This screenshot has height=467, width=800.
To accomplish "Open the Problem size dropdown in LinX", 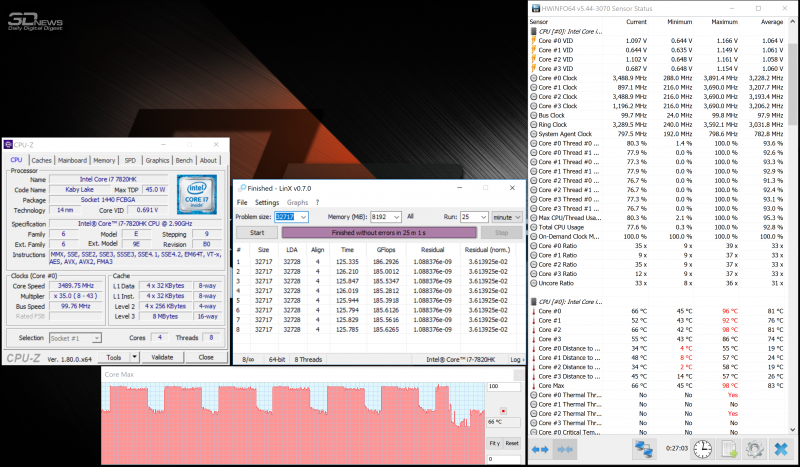I will tap(304, 217).
